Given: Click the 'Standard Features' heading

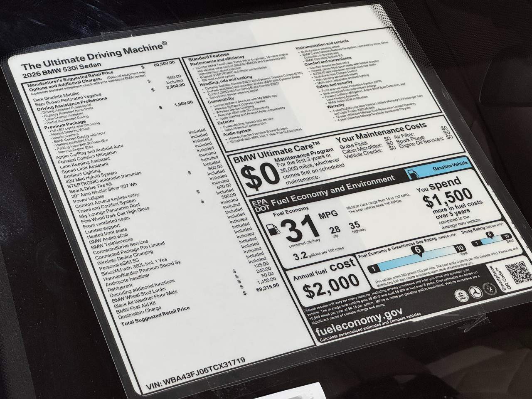Looking at the screenshot, I should (208, 57).
